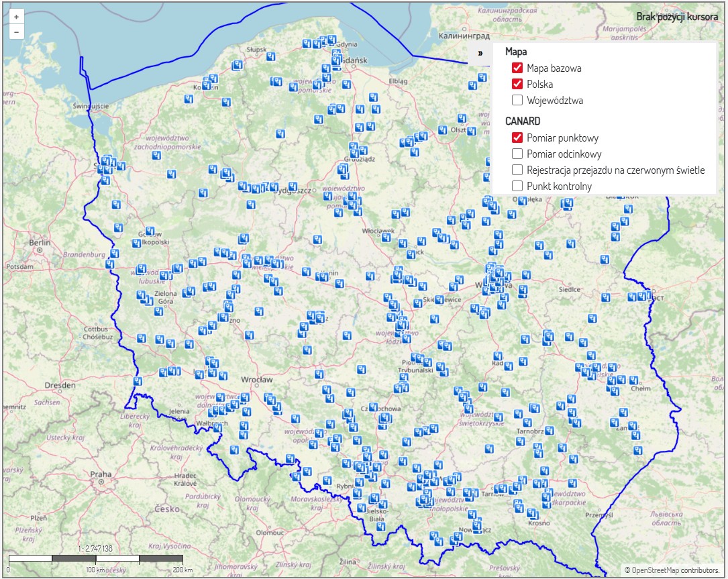Enable Rejestracja przejazdu na czerwonym świetle

click(x=517, y=170)
